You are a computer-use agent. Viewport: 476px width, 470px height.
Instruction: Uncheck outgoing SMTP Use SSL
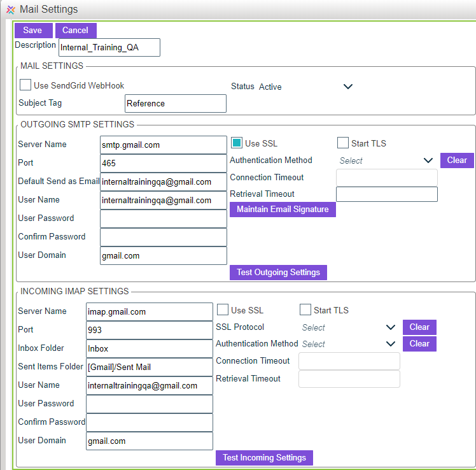pos(236,143)
